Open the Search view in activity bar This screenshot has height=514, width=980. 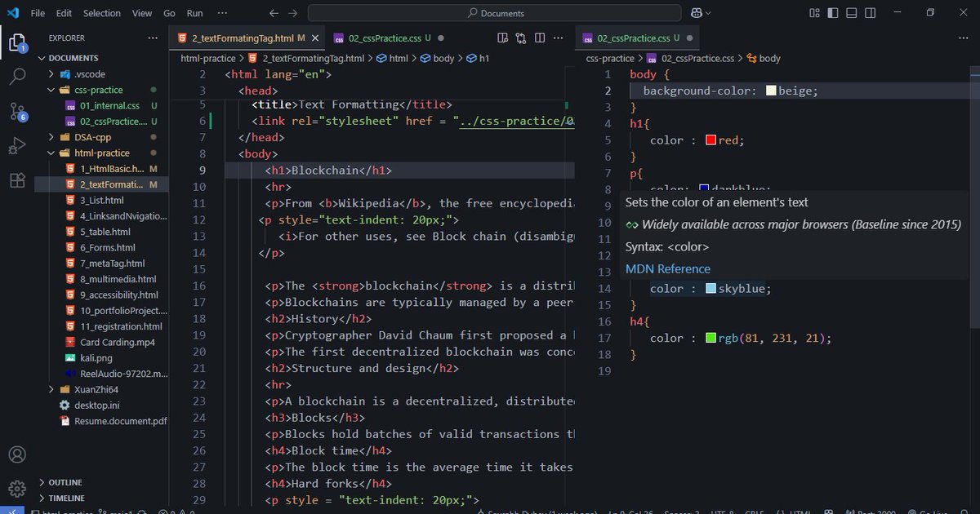tap(17, 77)
